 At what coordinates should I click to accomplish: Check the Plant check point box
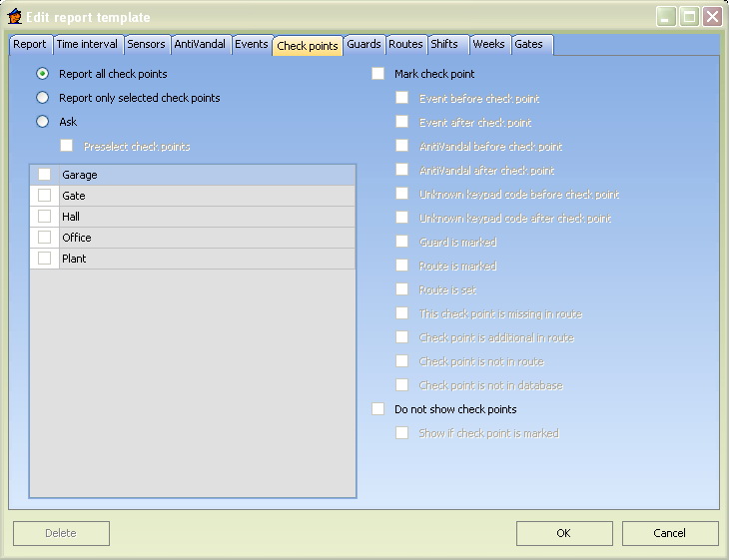44,259
